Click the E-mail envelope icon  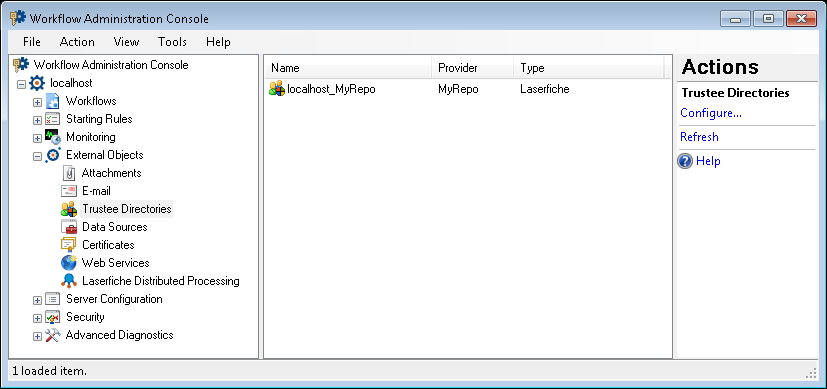69,191
